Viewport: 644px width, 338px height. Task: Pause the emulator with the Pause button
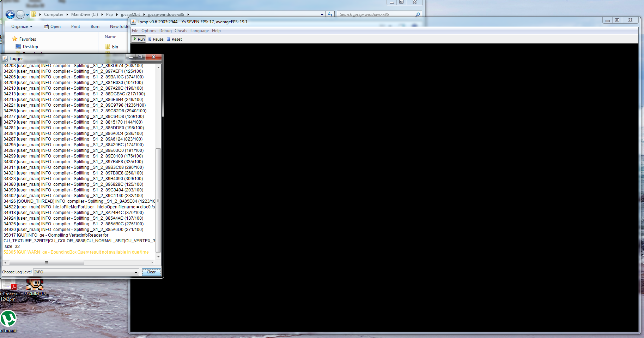click(156, 39)
